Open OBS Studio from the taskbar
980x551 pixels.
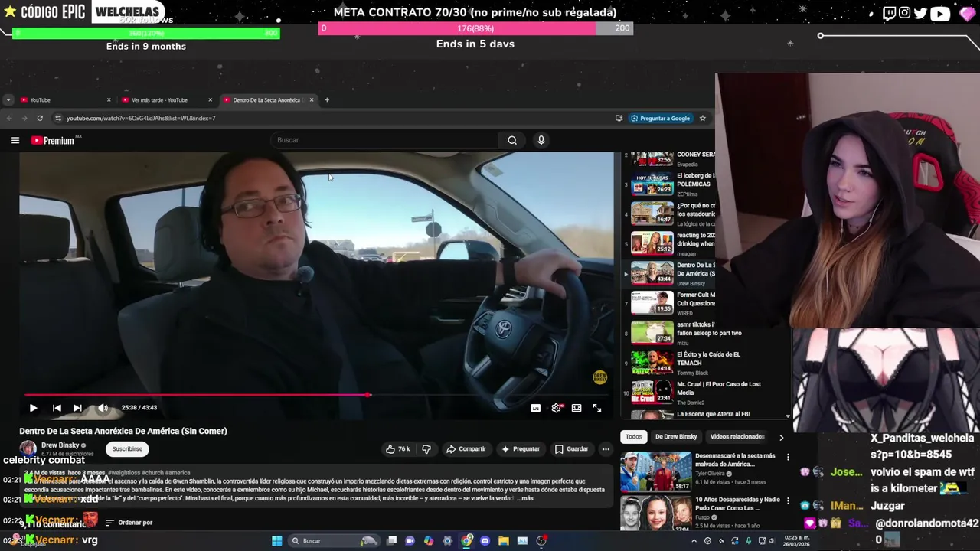tap(541, 541)
